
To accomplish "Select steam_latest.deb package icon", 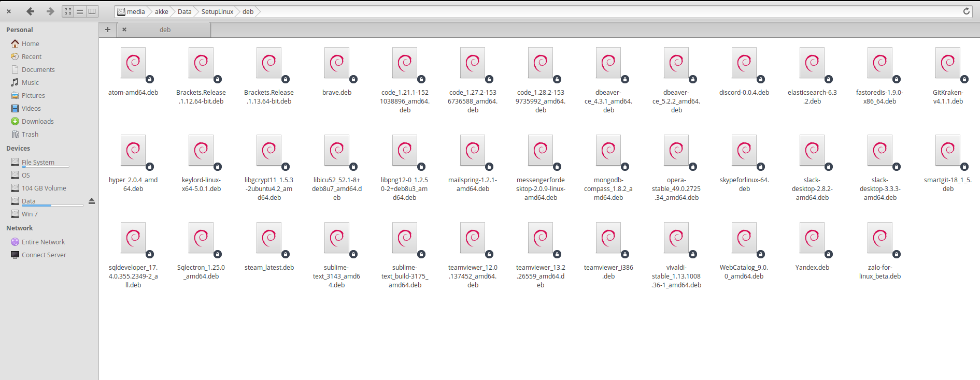I will click(x=269, y=239).
